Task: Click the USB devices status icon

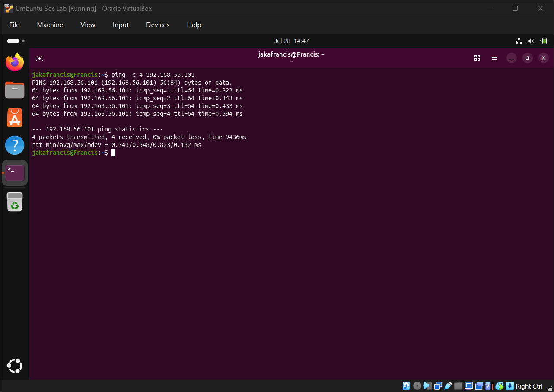Action: 448,386
